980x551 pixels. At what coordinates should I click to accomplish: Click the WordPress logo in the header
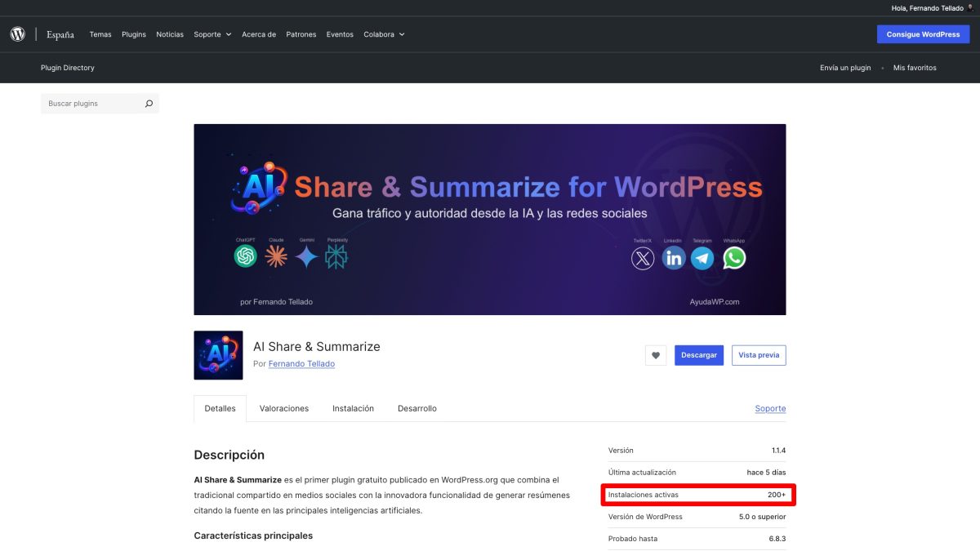(x=17, y=33)
